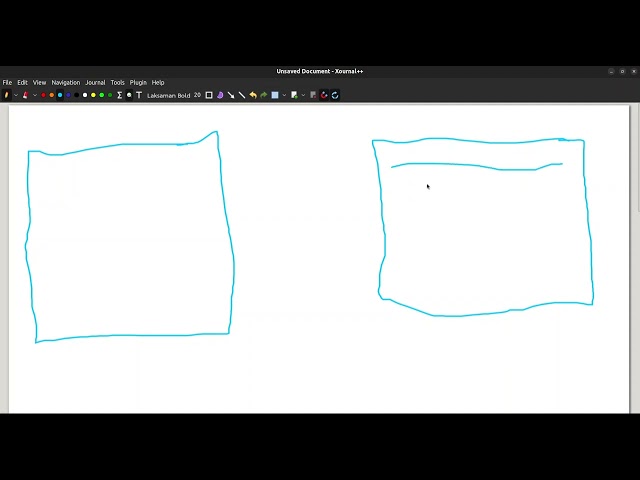Open the new page options dropdown arrow
This screenshot has height=480, width=640.
[303, 95]
